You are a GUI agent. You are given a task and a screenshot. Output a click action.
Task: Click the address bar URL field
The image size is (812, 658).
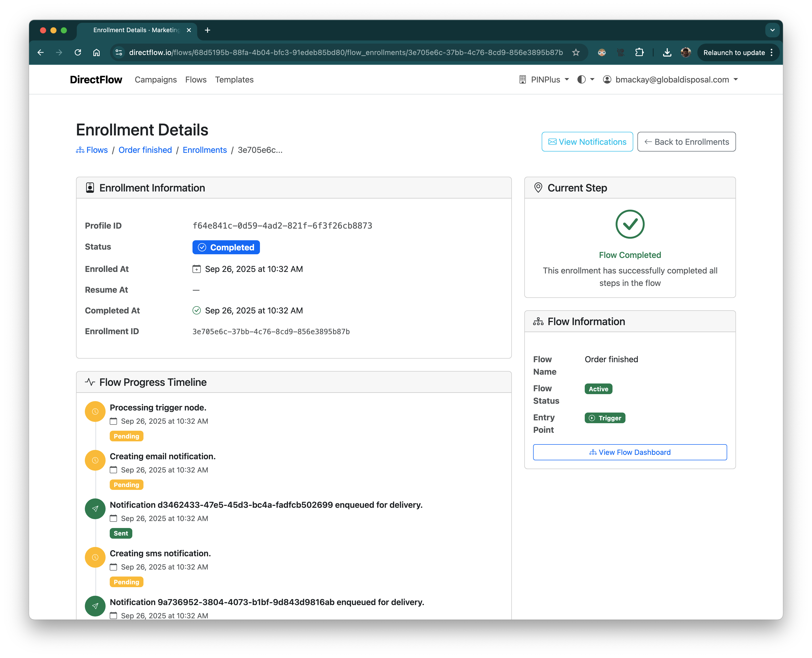pyautogui.click(x=346, y=52)
